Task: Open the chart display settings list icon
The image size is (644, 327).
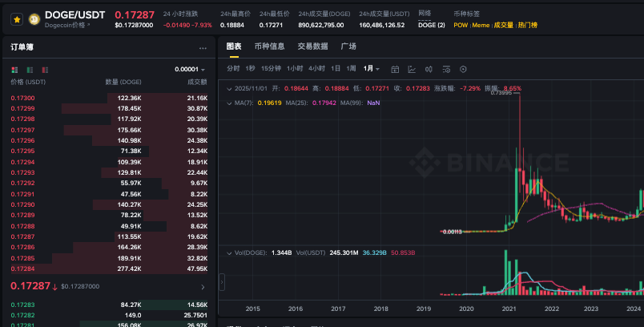Action: [x=446, y=69]
